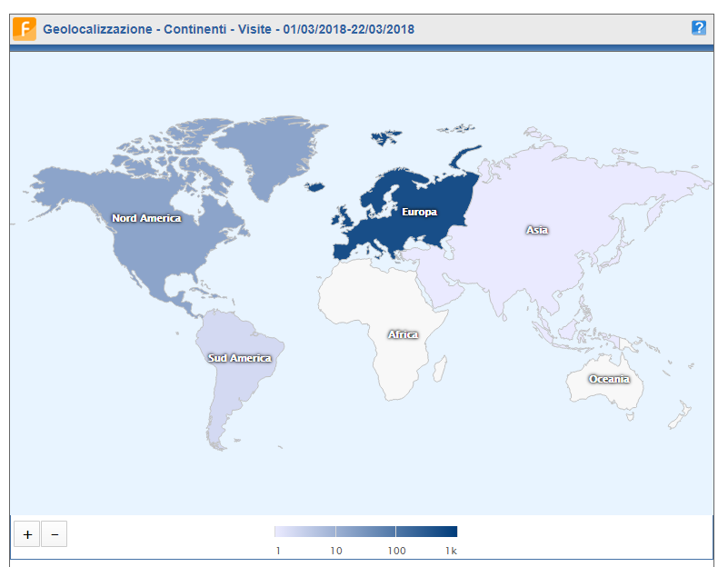Click Madagascar island off Africa
Screen dimensions: 728x567
pyautogui.click(x=439, y=370)
